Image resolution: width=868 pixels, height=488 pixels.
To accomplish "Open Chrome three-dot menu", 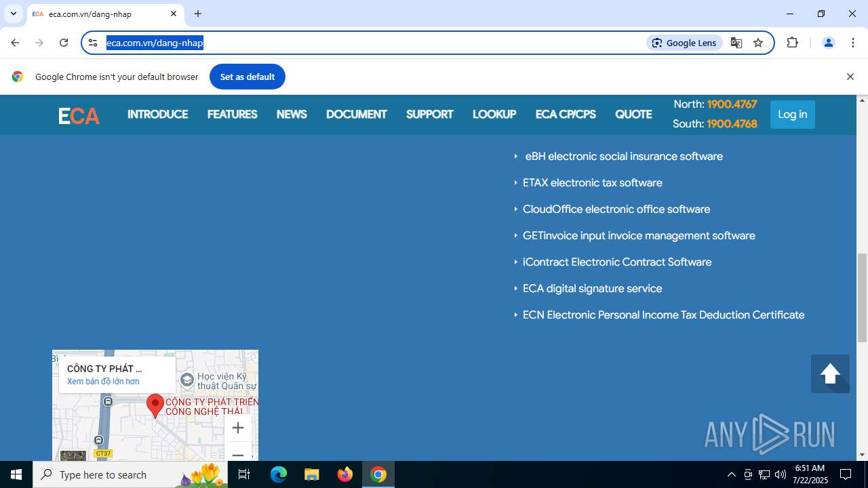I will [853, 43].
